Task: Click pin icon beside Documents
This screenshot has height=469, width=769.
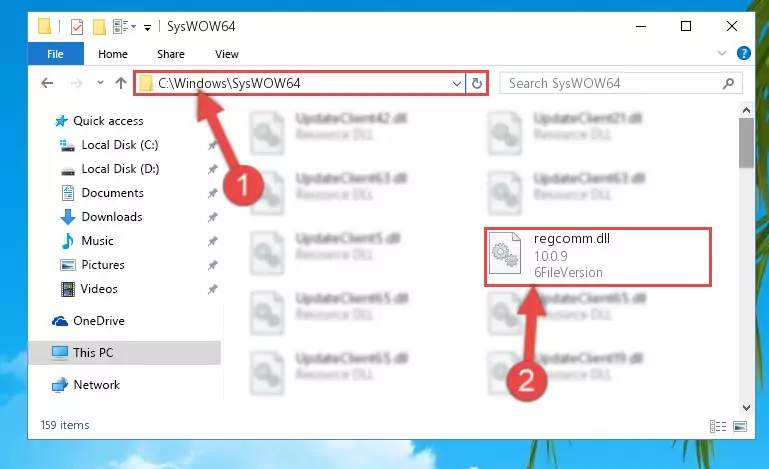Action: [212, 193]
